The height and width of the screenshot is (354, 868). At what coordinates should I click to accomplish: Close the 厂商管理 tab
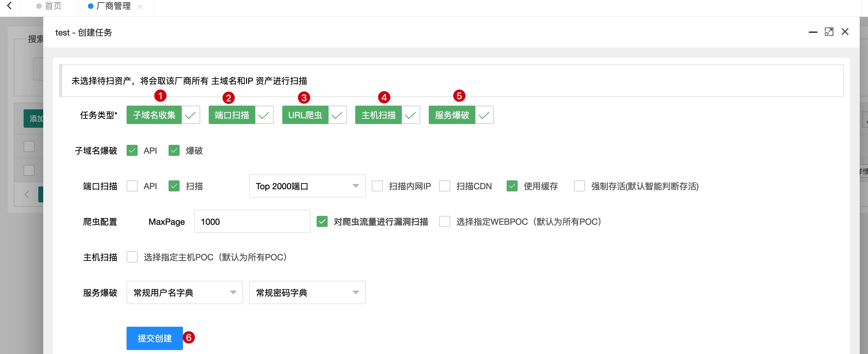(140, 7)
